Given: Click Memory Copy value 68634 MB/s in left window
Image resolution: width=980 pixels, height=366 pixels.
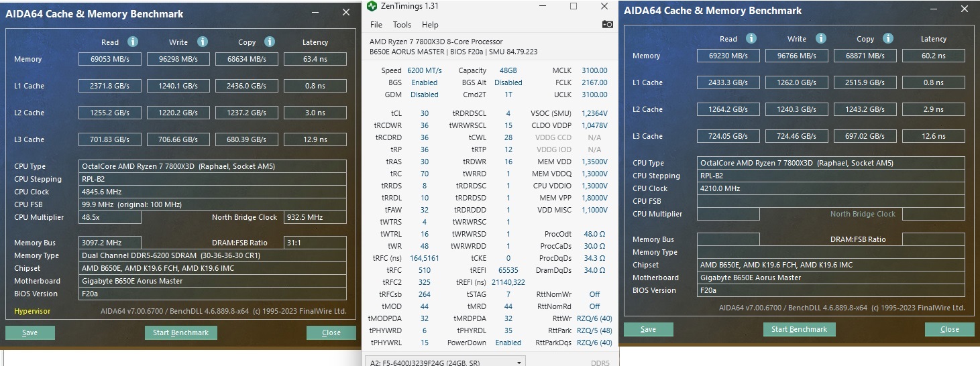Looking at the screenshot, I should point(247,59).
